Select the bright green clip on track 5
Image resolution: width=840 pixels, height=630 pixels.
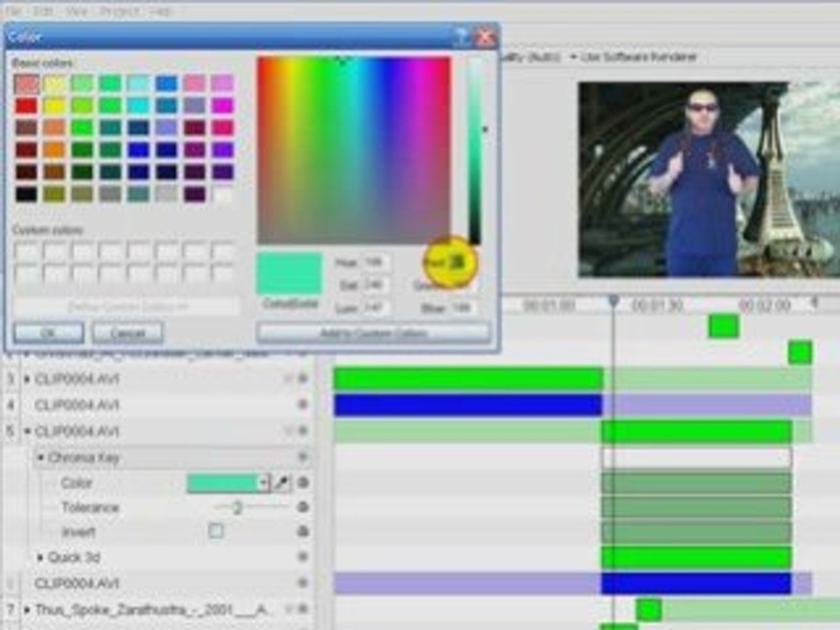[x=696, y=431]
